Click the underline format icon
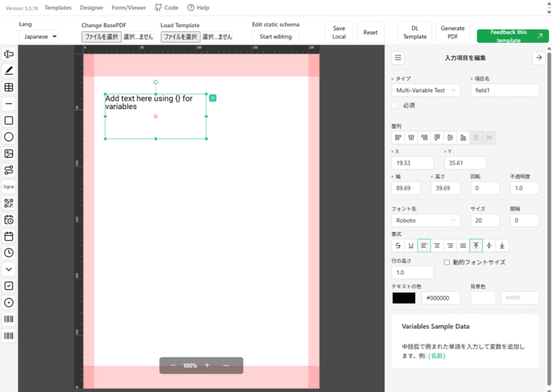This screenshot has width=552, height=392. [411, 246]
